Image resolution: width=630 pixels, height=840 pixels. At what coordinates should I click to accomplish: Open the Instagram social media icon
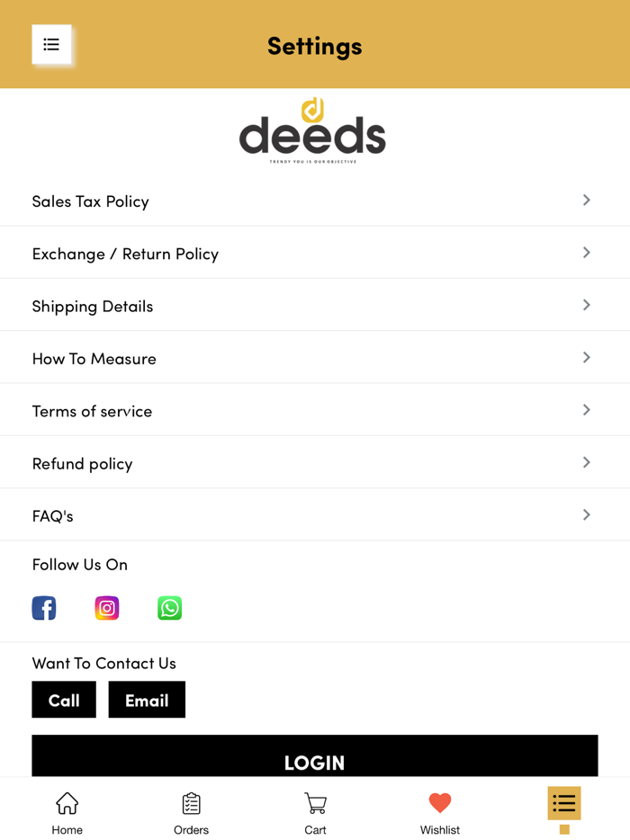tap(106, 608)
